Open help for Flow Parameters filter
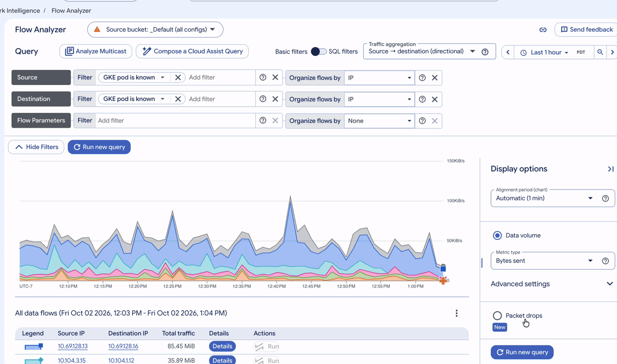The height and width of the screenshot is (364, 617). 263,121
